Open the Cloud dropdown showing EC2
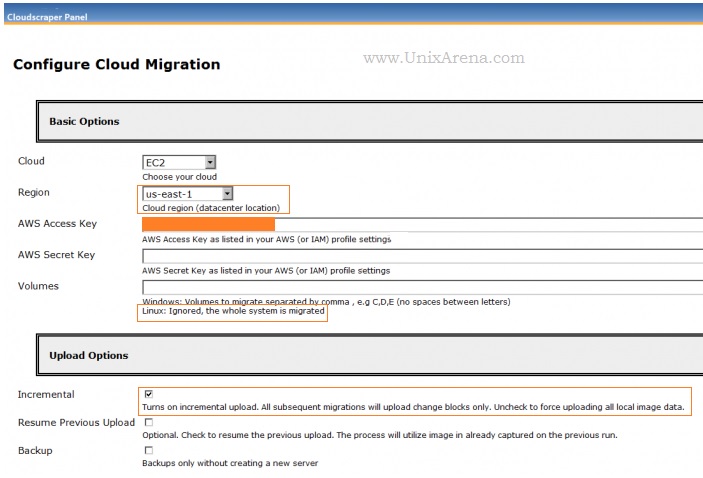The height and width of the screenshot is (478, 703). [x=179, y=162]
